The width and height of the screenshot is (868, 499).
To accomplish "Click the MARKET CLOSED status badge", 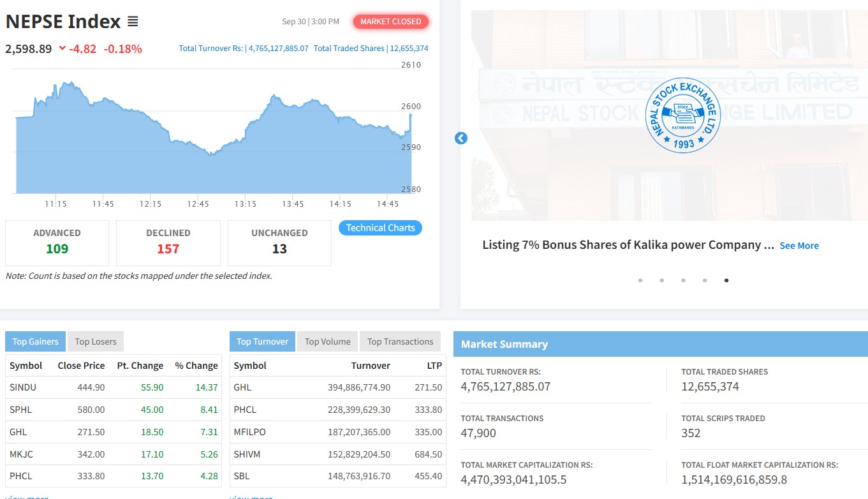I will pyautogui.click(x=391, y=22).
